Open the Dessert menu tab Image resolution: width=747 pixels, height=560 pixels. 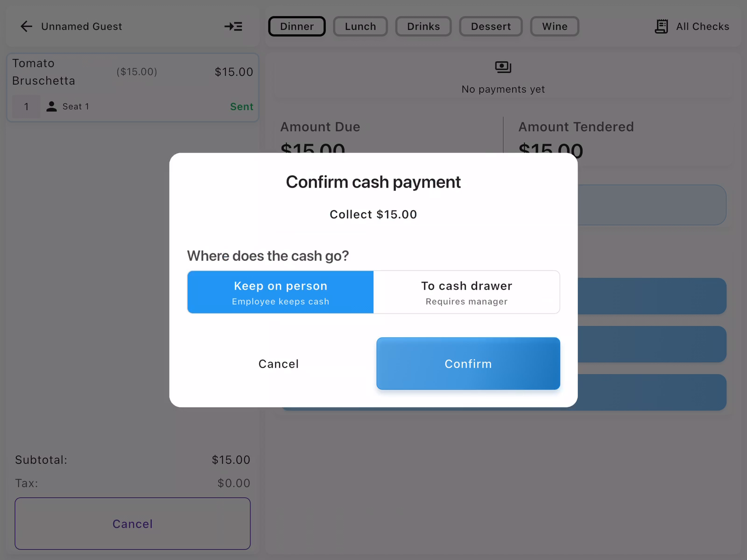491,26
